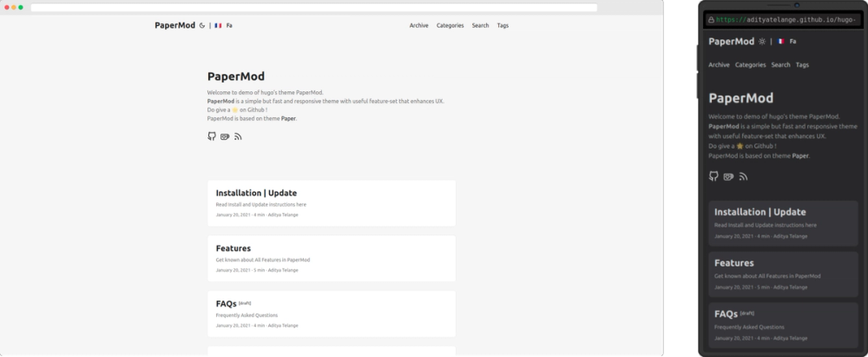Click 'Get known about All Features' in desktop
Viewport: 868px width, 357px height.
(x=263, y=260)
